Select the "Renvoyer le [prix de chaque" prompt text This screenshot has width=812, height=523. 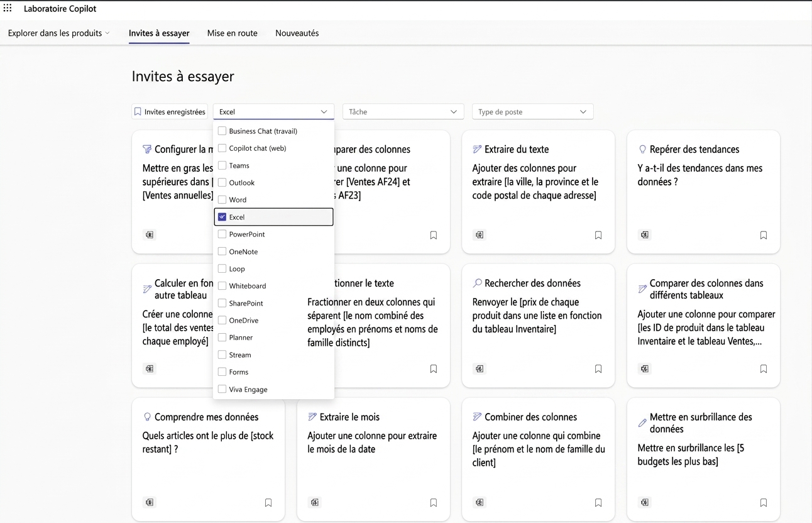pyautogui.click(x=537, y=315)
